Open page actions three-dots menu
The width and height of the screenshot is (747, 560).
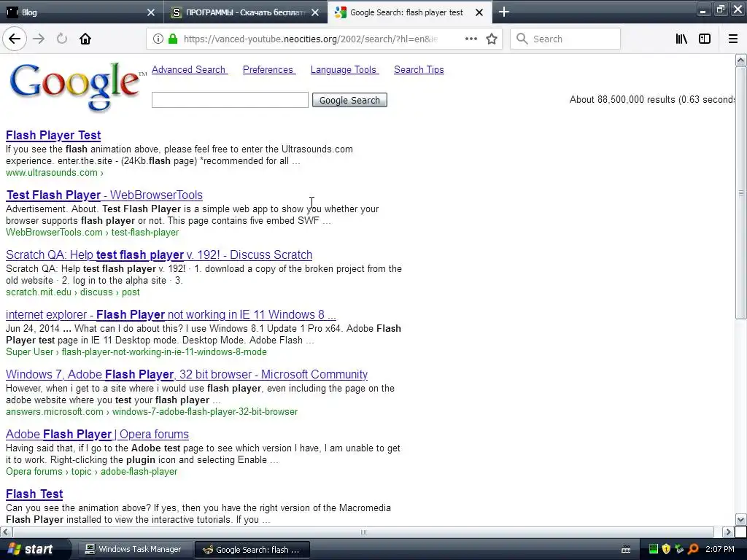471,39
